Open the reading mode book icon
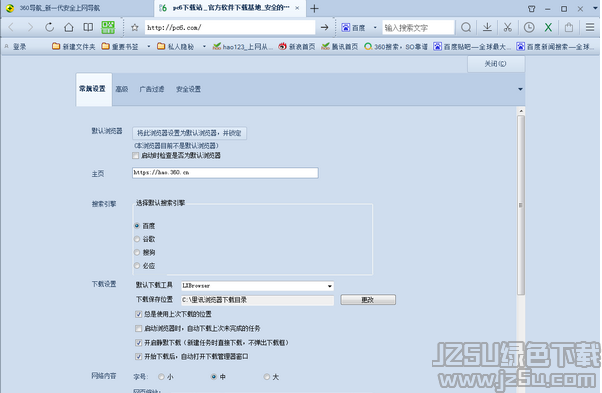The height and width of the screenshot is (393, 602). click(x=88, y=27)
